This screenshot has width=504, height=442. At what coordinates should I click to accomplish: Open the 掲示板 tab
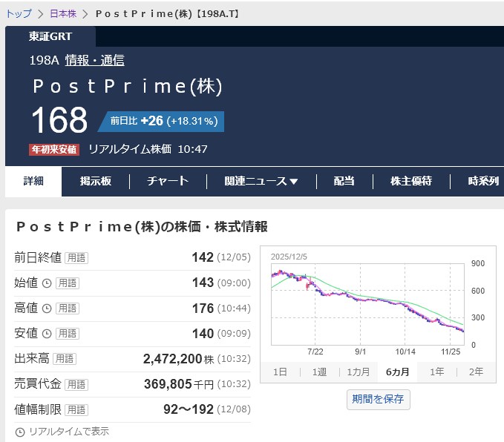click(96, 181)
